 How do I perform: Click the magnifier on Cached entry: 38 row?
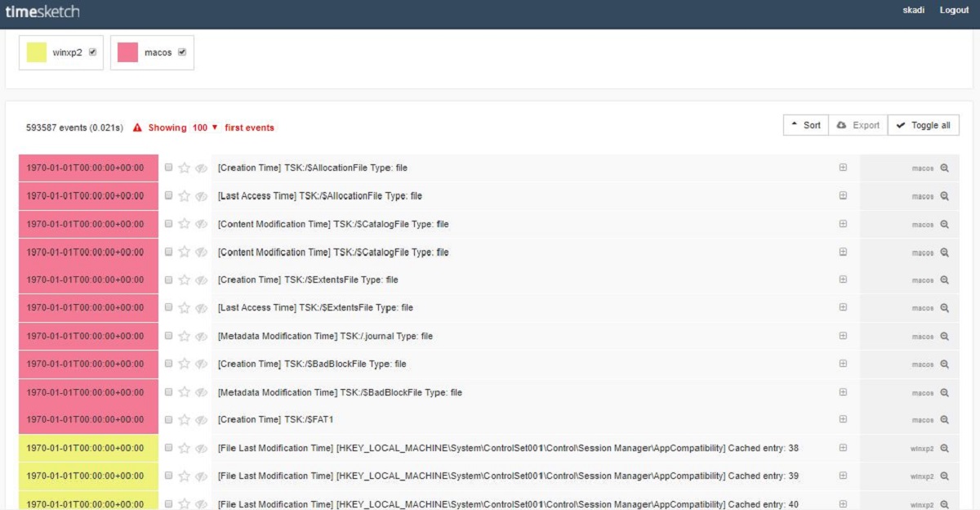pos(944,448)
